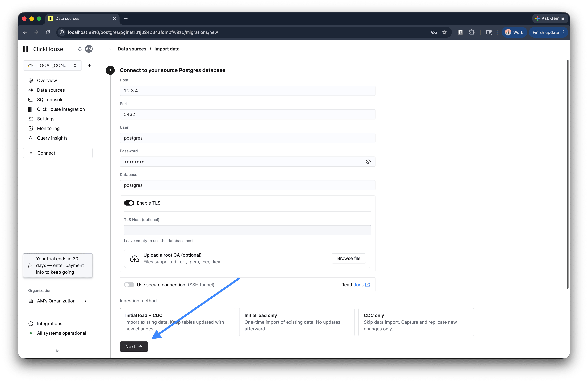Screen dimensions: 588x382
Task: Click the ClickHouse logo
Action: 43,49
